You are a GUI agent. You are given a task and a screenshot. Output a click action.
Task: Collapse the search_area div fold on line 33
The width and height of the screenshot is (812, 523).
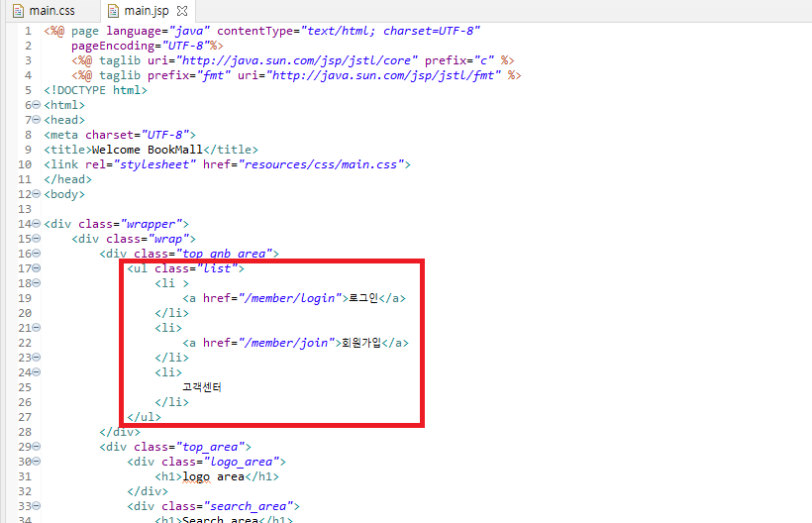pyautogui.click(x=37, y=506)
